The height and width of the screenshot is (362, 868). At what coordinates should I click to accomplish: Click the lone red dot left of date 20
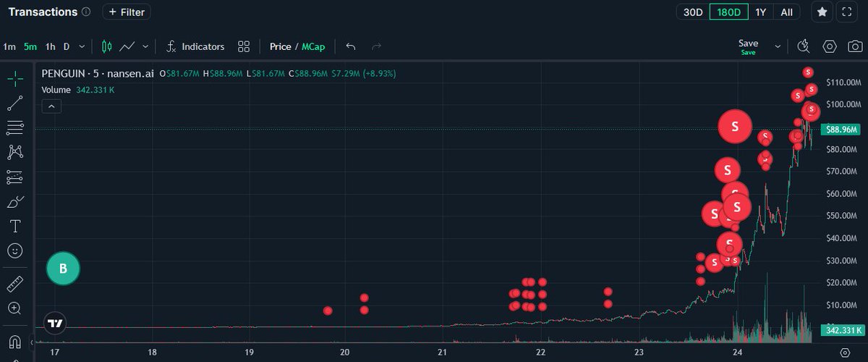click(328, 311)
